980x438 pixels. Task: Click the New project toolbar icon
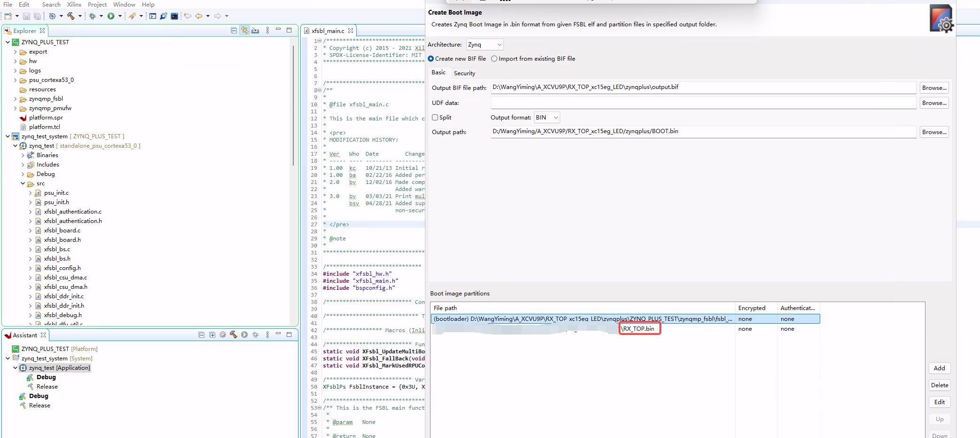8,16
